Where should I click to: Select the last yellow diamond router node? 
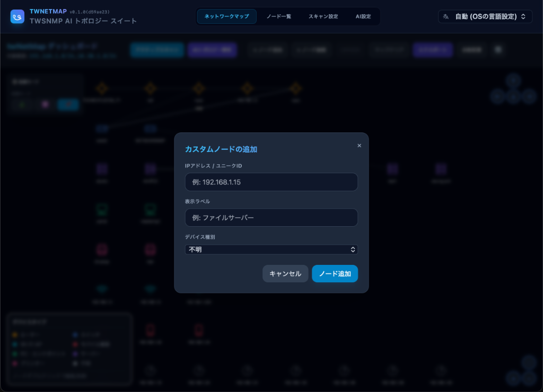295,88
